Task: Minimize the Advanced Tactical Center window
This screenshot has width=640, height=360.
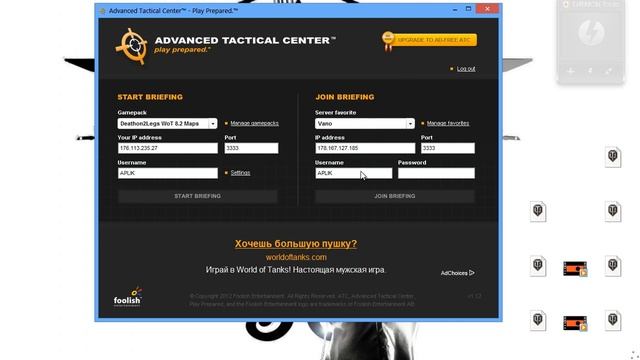Action: click(455, 9)
